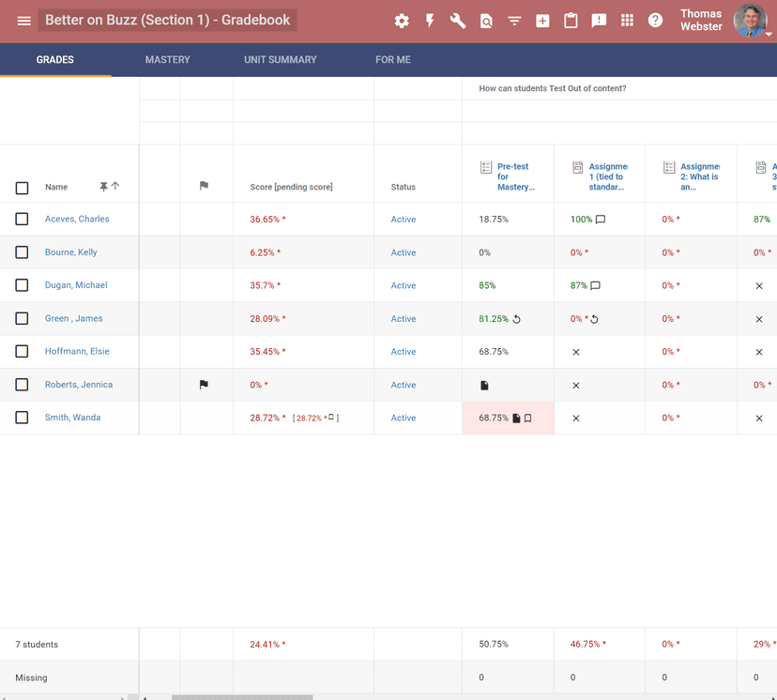Click the apps grid icon
The image size is (777, 700).
point(627,20)
